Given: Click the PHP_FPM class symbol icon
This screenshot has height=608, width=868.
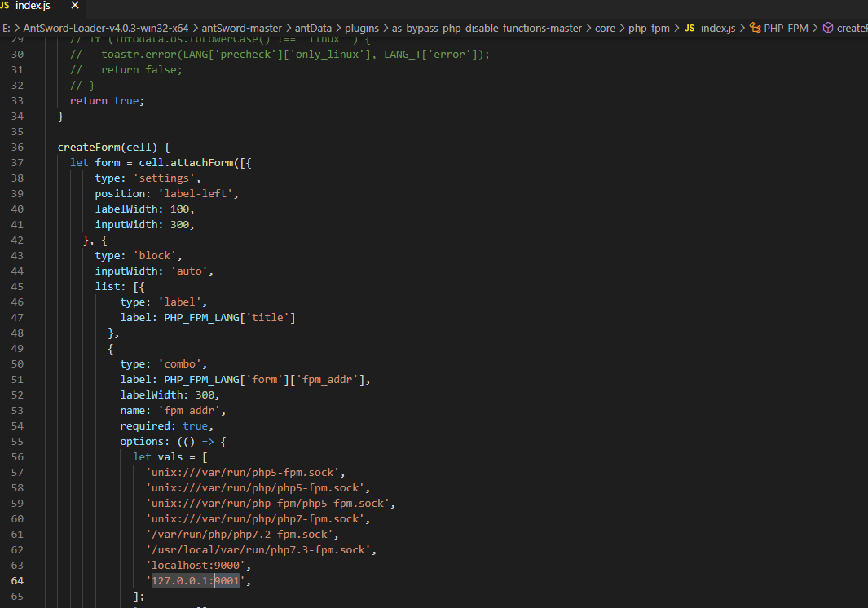Looking at the screenshot, I should pos(754,28).
